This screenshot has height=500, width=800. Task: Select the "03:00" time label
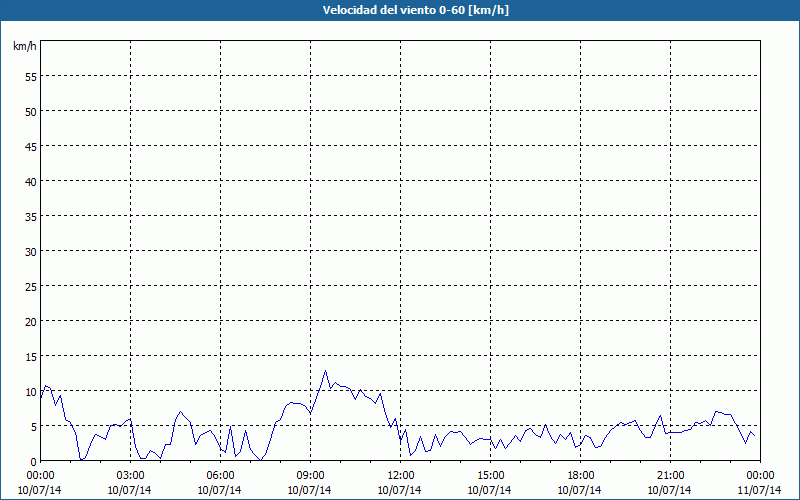click(130, 476)
